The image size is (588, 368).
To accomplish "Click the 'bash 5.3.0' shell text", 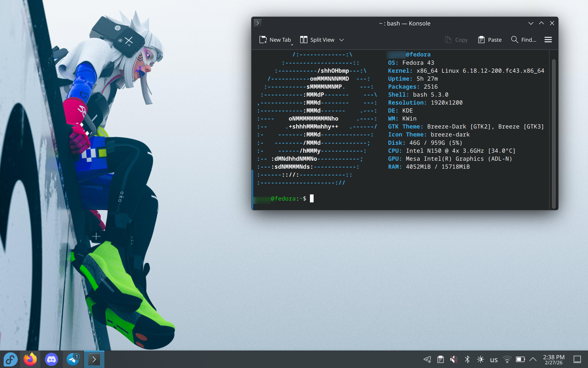I will tap(431, 94).
